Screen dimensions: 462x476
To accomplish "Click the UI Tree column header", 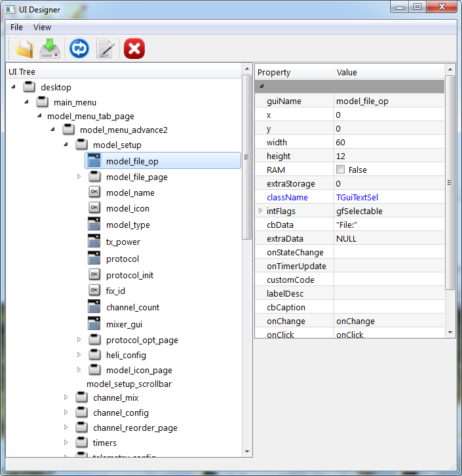I will (124, 71).
